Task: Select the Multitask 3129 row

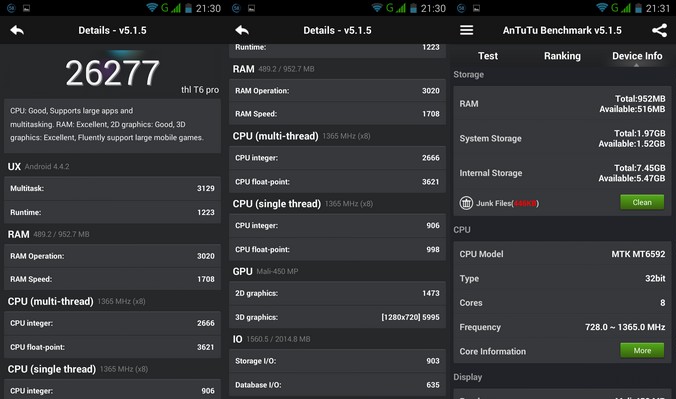Action: click(113, 189)
